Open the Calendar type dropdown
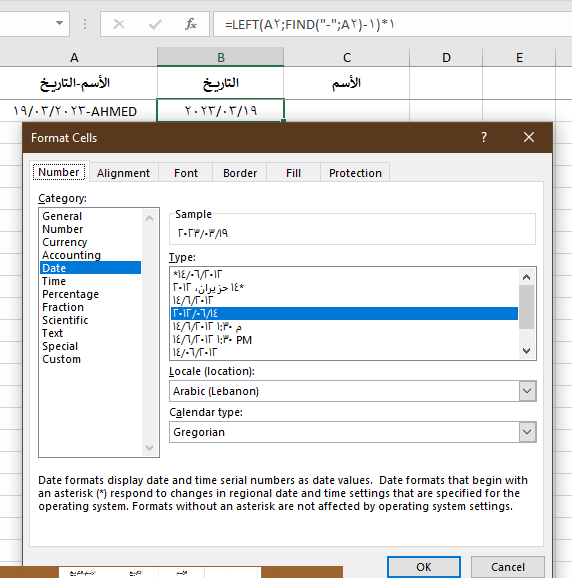This screenshot has height=578, width=572. coord(527,432)
